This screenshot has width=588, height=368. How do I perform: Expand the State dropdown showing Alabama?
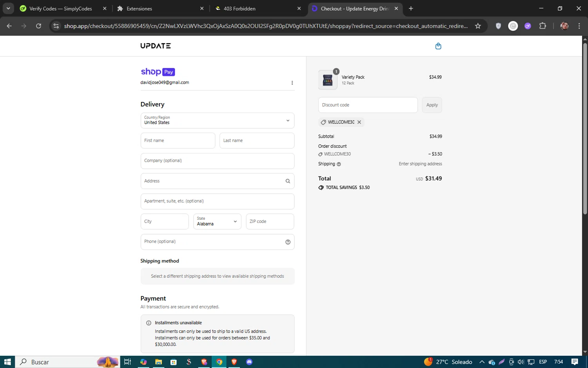[217, 221]
